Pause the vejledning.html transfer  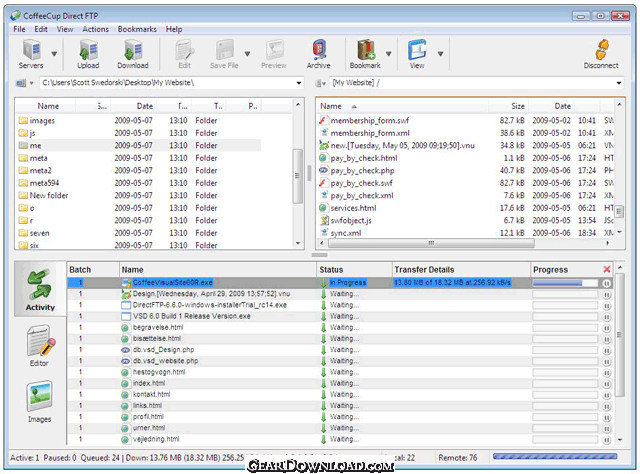(x=607, y=440)
